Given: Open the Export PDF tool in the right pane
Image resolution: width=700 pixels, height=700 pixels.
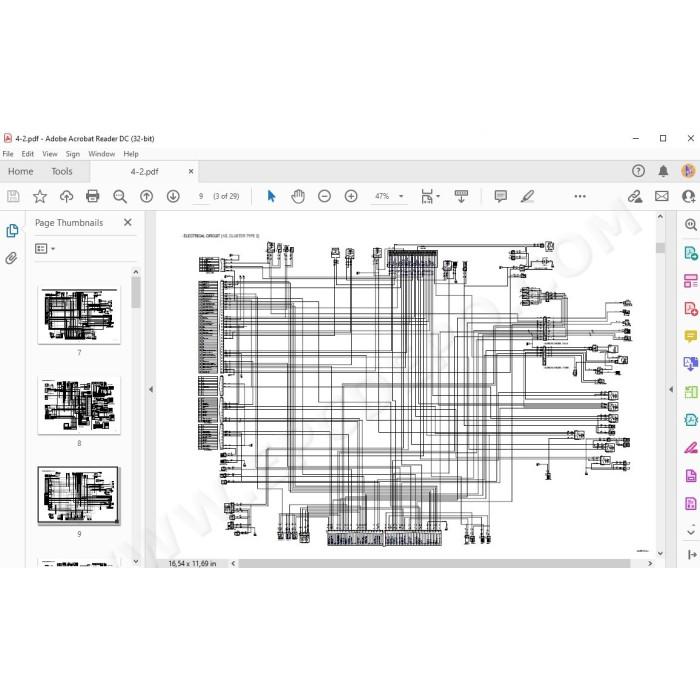Looking at the screenshot, I should (x=691, y=253).
